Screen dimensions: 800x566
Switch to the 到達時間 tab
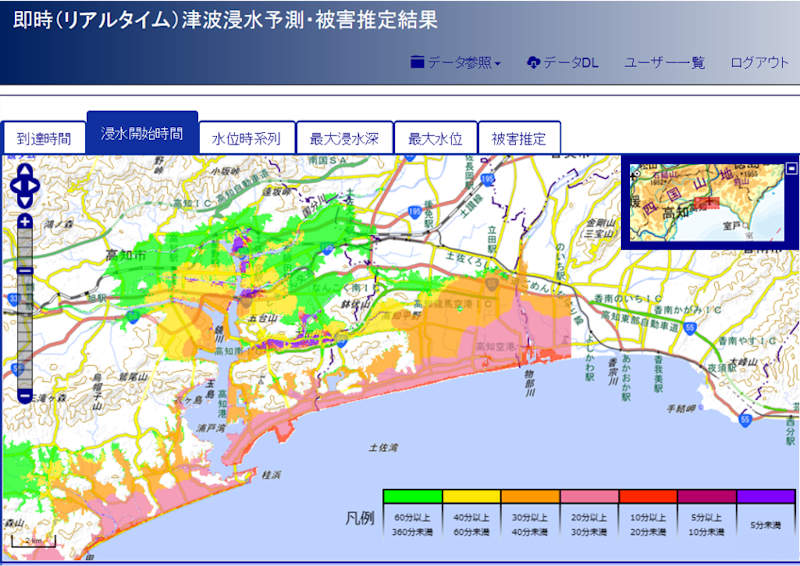(44, 138)
